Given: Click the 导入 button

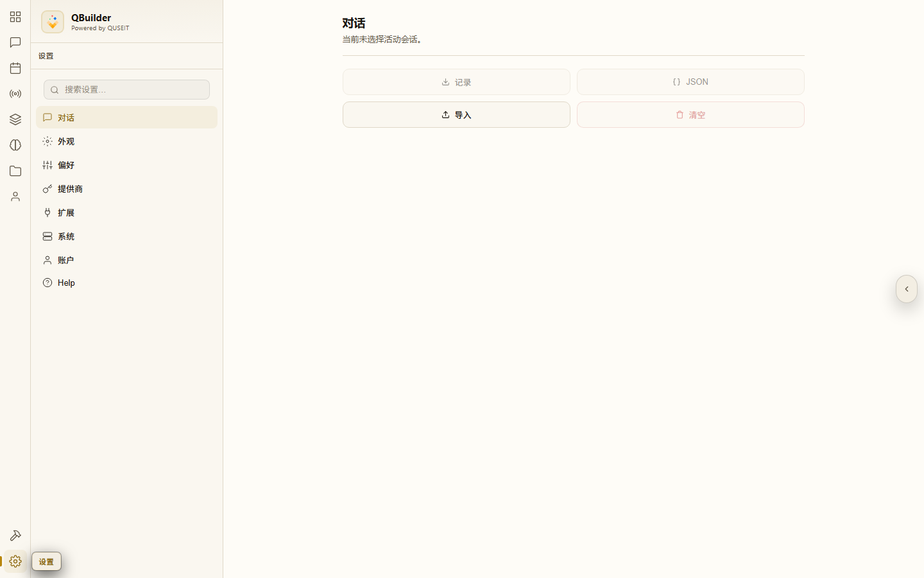Looking at the screenshot, I should pyautogui.click(x=456, y=115).
